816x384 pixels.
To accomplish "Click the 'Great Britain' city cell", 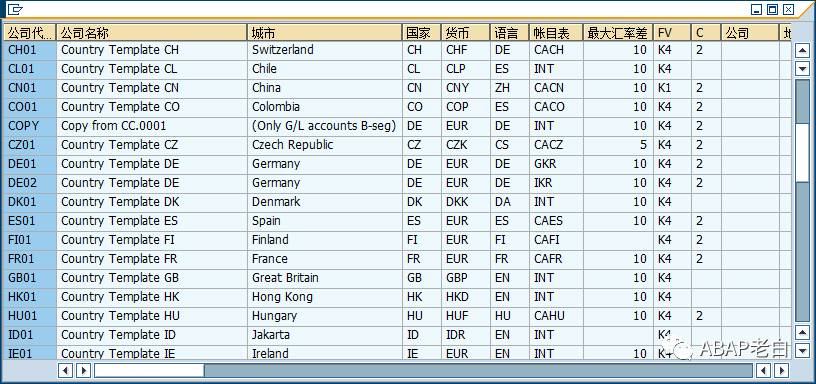I will point(325,278).
